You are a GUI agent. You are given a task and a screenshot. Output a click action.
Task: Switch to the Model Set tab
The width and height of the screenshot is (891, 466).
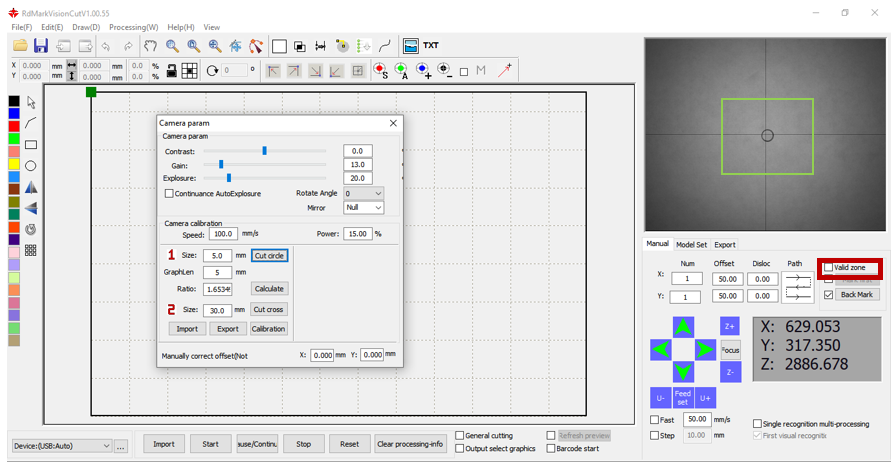(691, 244)
